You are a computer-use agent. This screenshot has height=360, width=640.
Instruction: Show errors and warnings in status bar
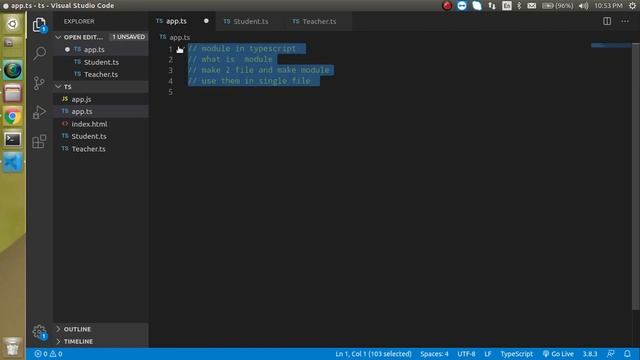coord(48,354)
